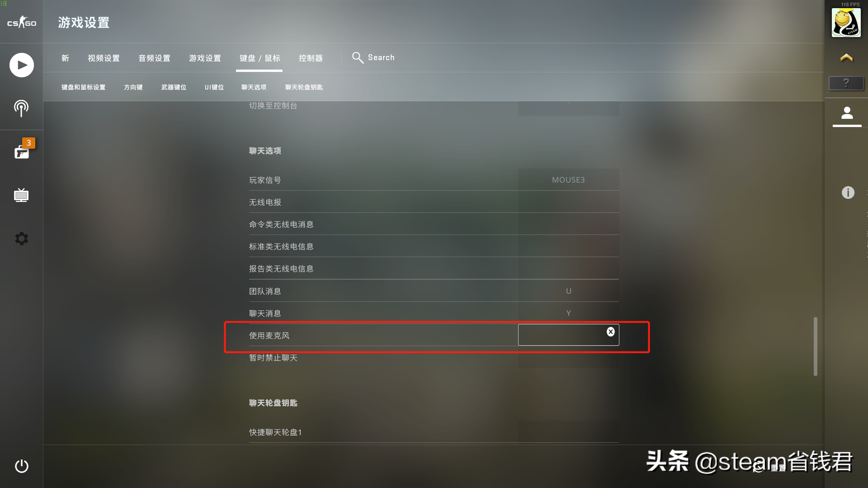868x488 pixels.
Task: Click the play button on left sidebar
Action: point(21,65)
